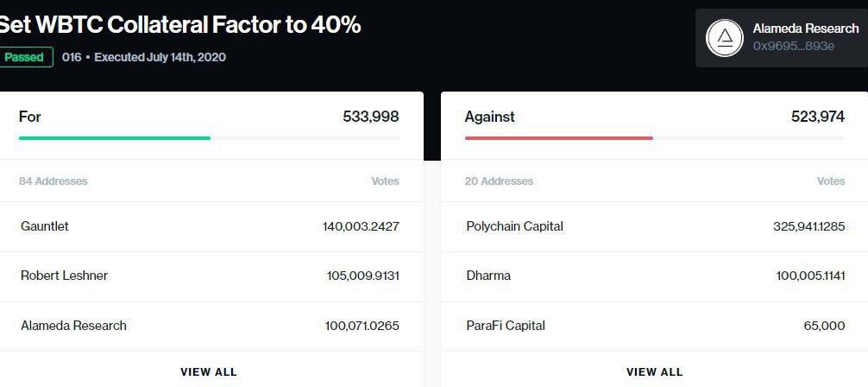Expand the full For voters list

click(x=208, y=371)
